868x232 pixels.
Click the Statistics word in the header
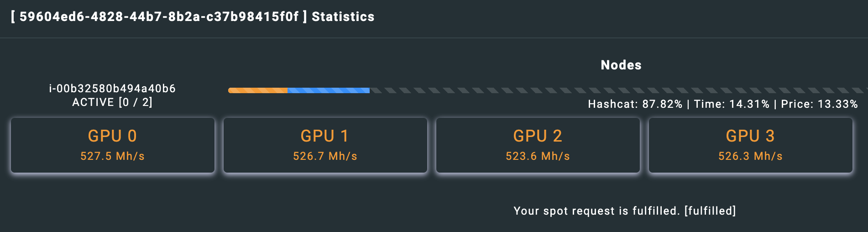point(343,17)
